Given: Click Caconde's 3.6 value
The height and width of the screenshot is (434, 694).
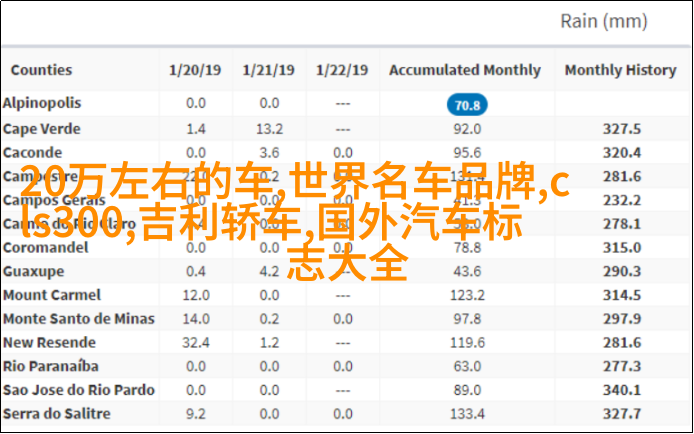Looking at the screenshot, I should point(269,153).
